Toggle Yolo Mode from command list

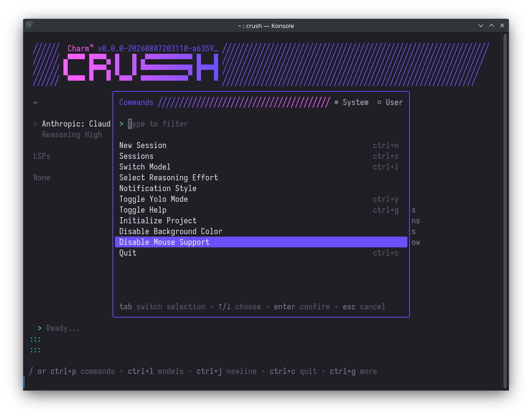261,199
